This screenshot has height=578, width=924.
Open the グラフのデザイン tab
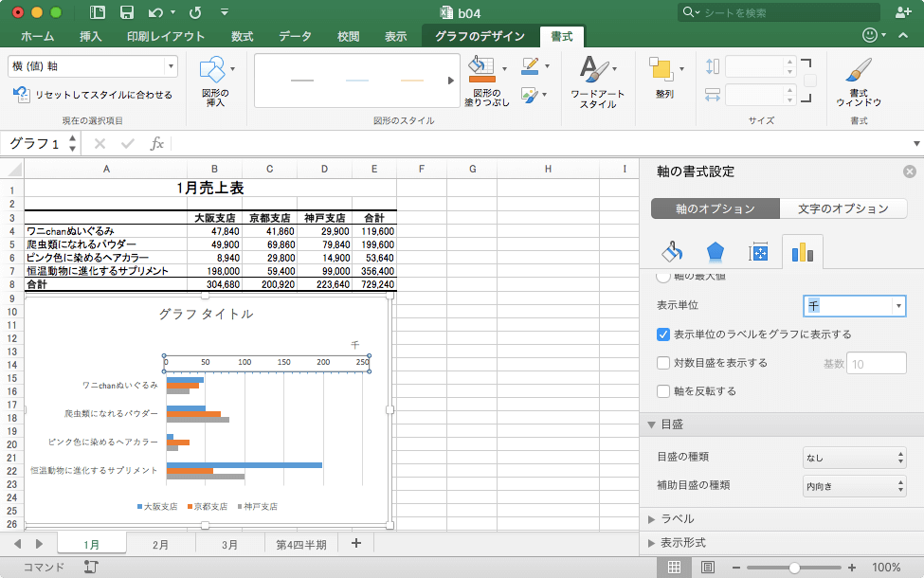pos(480,37)
